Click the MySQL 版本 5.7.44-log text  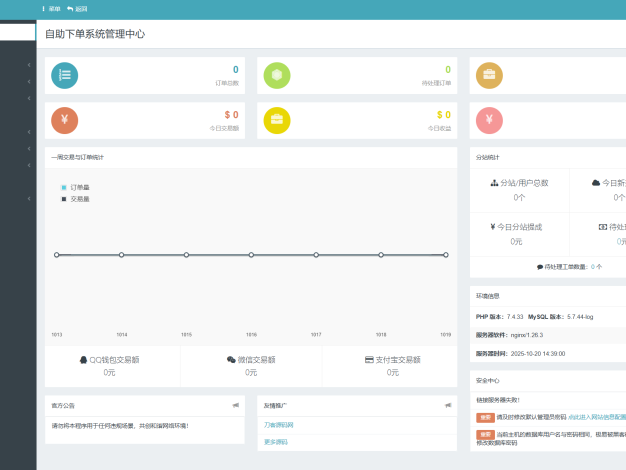click(561, 317)
